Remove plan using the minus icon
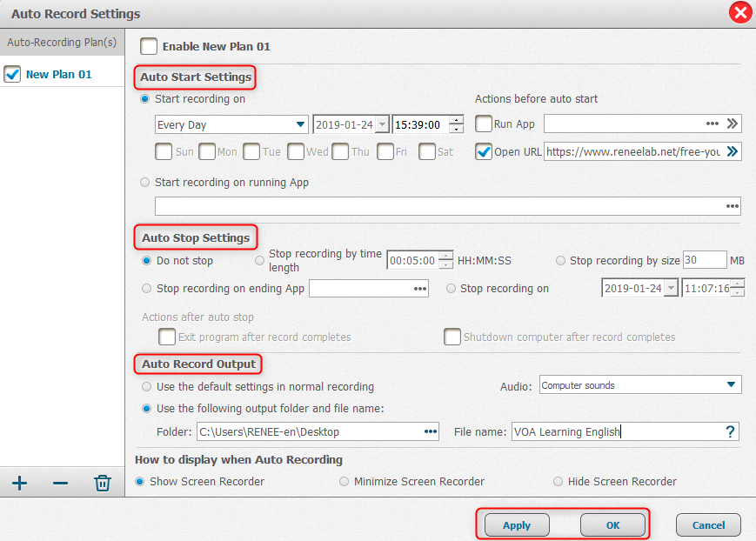 point(60,483)
